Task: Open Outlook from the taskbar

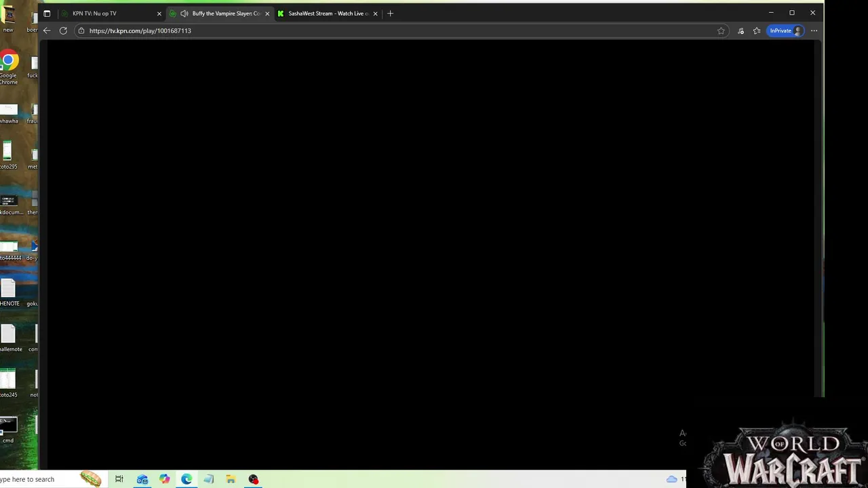Action: click(142, 479)
